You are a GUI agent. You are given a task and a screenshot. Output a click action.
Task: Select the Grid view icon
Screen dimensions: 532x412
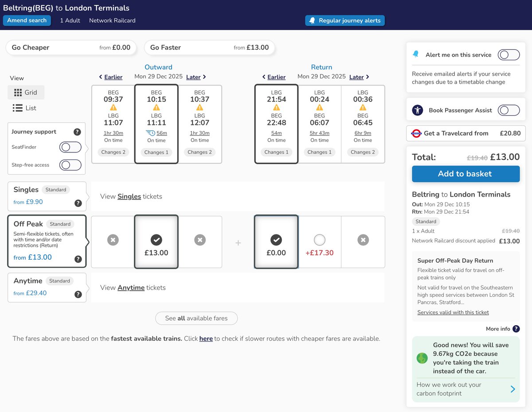pos(18,93)
